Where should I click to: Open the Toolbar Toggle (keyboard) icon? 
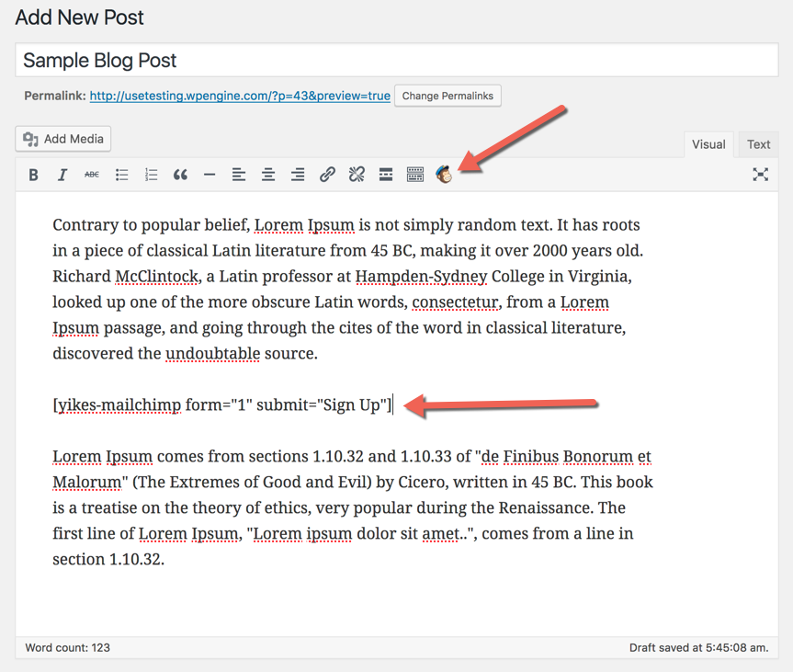414,175
